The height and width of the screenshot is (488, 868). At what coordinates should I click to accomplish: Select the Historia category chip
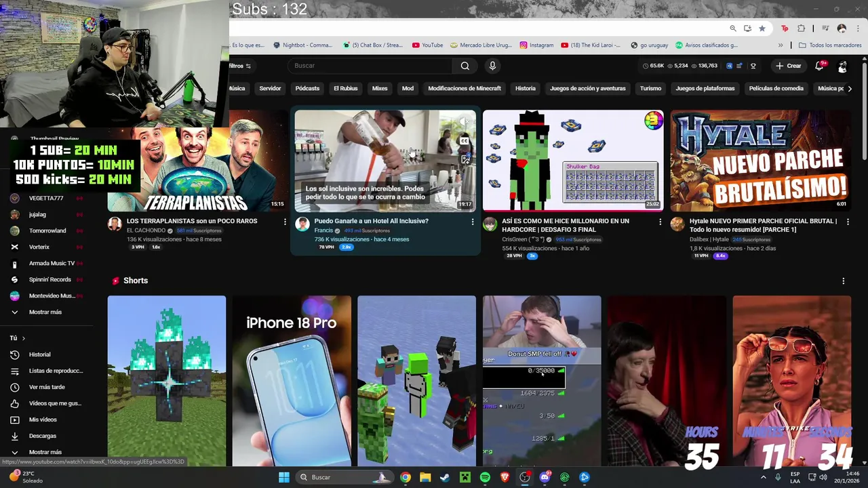tap(526, 88)
